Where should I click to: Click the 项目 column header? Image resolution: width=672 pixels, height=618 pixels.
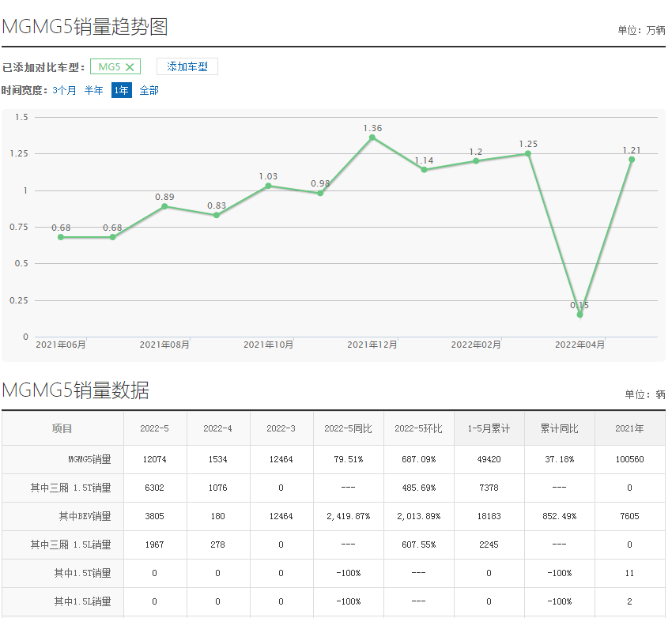(x=62, y=428)
